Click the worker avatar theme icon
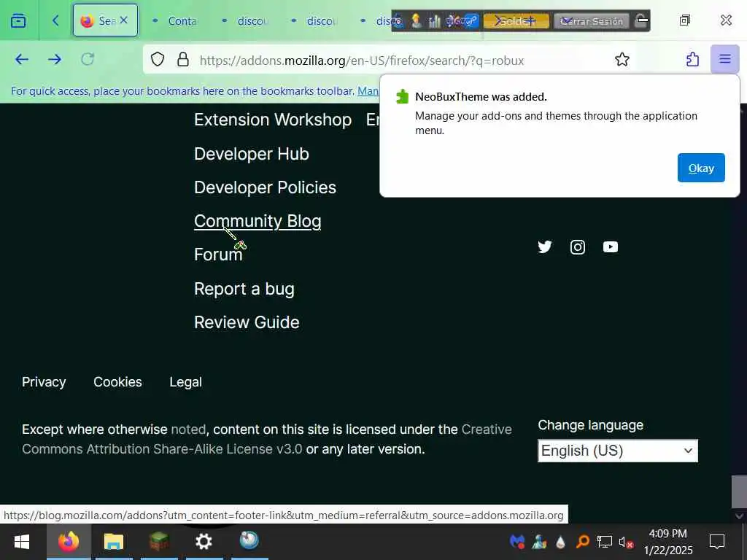 417,21
